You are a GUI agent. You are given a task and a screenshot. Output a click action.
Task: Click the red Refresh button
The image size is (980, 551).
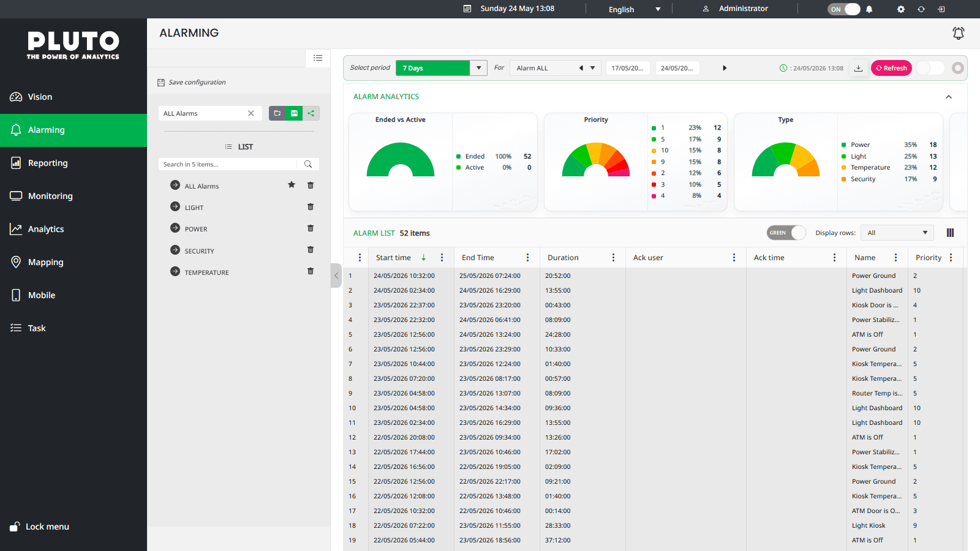(x=891, y=68)
